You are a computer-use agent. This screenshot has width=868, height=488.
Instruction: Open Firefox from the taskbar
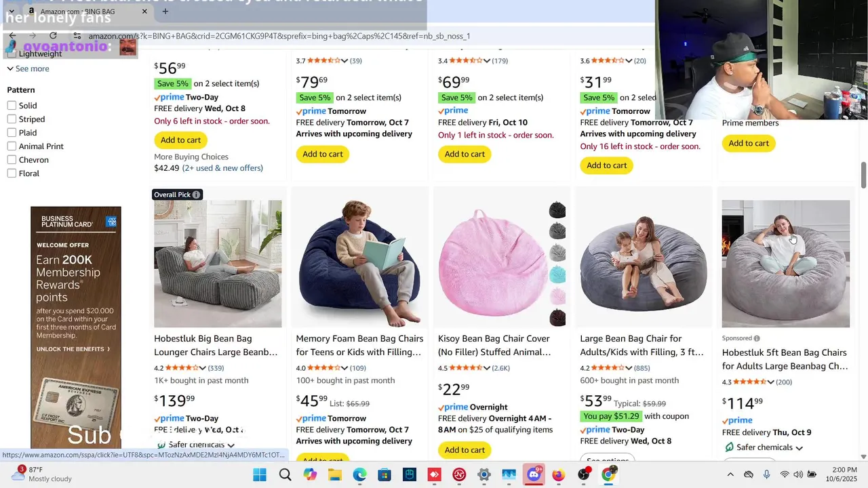558,474
